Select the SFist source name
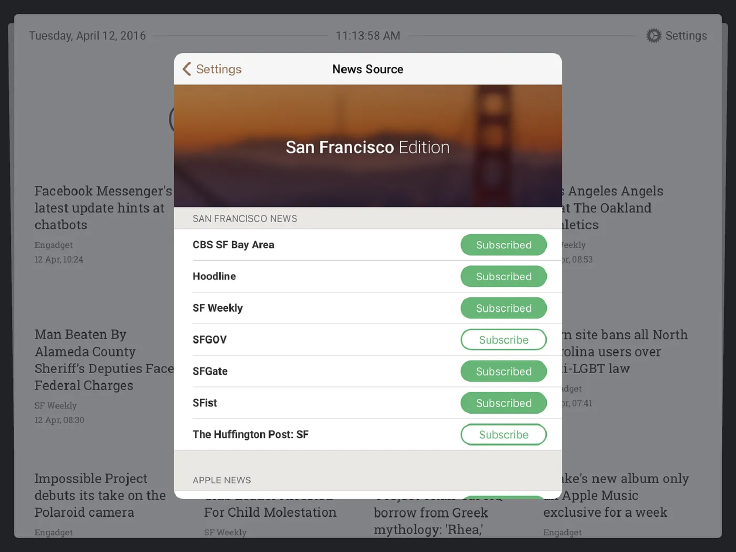 [x=205, y=403]
